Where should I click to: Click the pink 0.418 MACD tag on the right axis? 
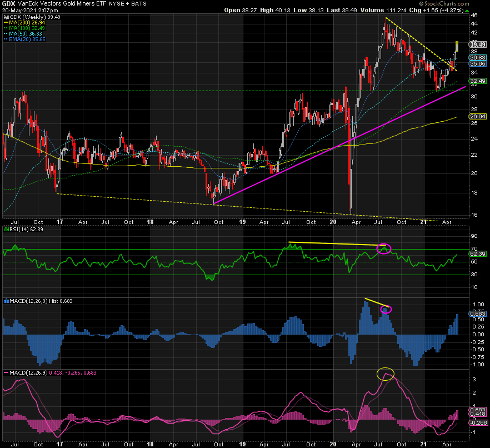pos(478,414)
